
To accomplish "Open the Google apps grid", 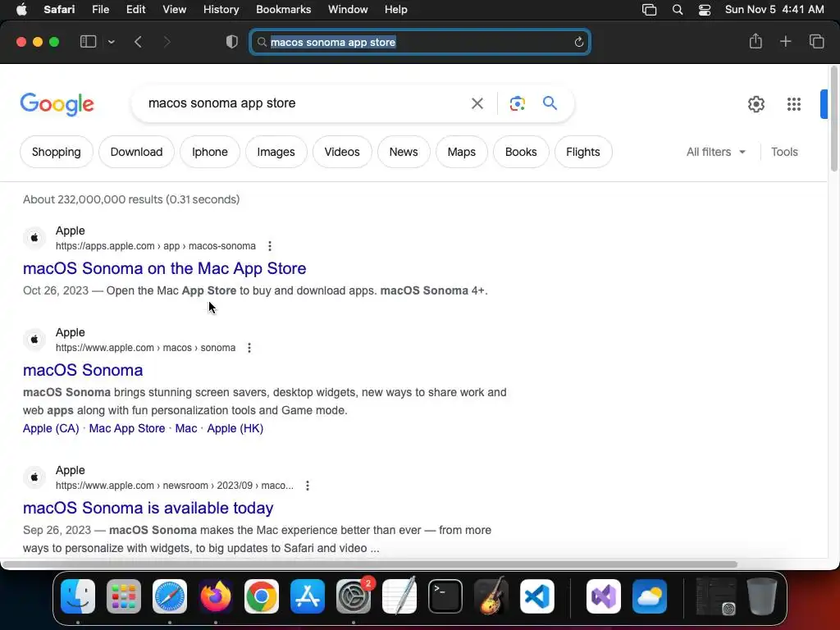I will (x=794, y=104).
